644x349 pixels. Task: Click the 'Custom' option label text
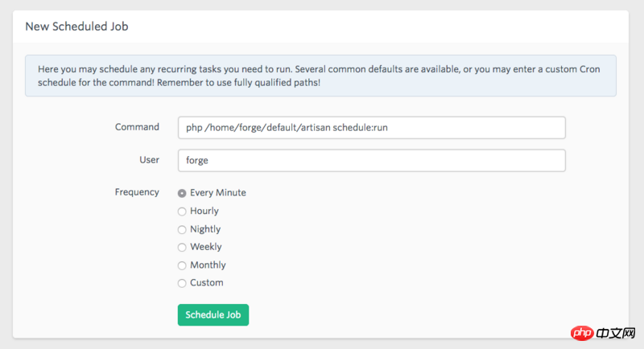tap(207, 283)
